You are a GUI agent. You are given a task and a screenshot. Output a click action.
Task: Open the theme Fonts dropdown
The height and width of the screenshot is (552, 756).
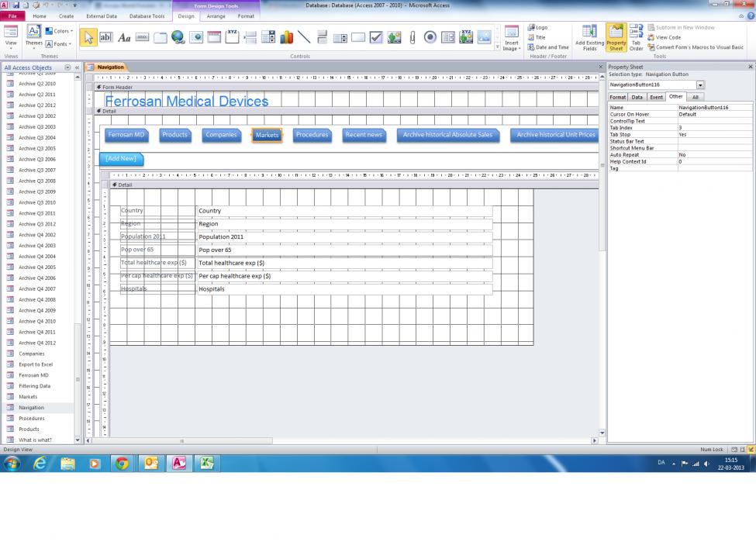pos(58,44)
